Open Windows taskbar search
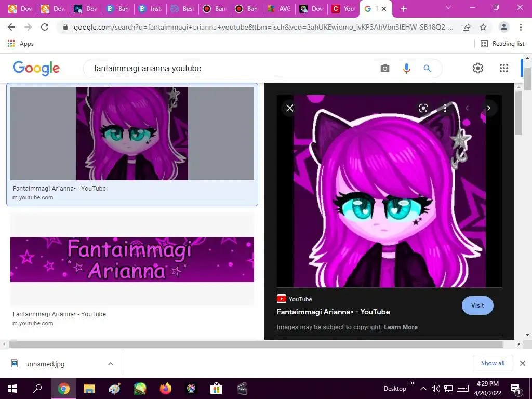Image resolution: width=532 pixels, height=399 pixels. (37, 389)
